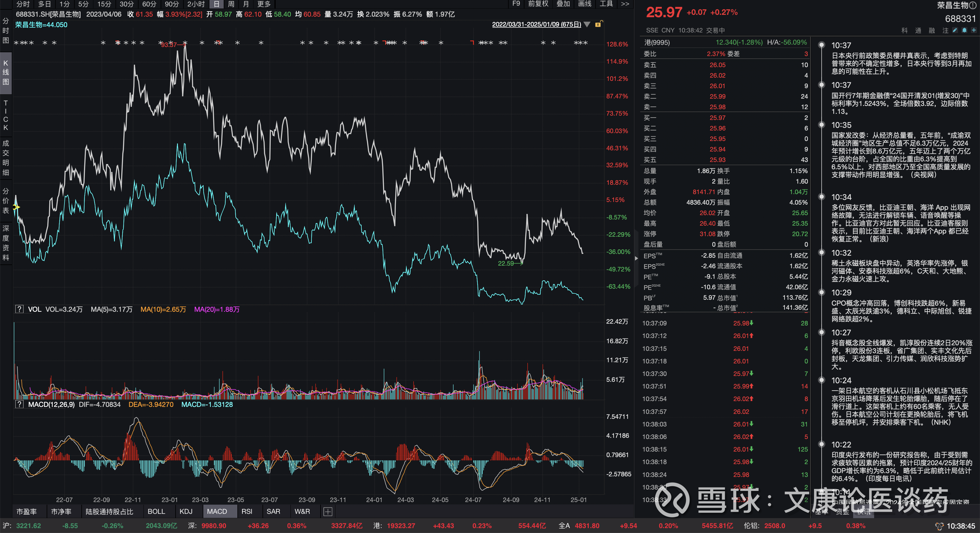Select the KDJ indicator tab

pos(186,511)
